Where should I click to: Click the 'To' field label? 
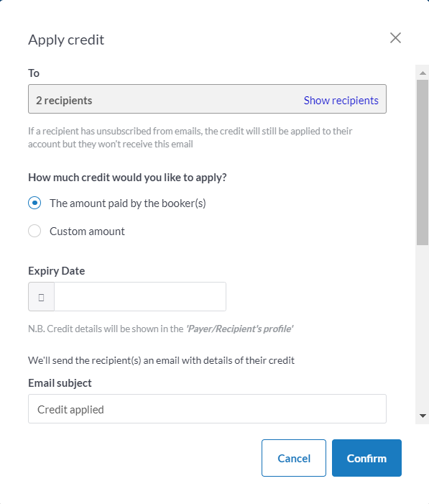(34, 73)
